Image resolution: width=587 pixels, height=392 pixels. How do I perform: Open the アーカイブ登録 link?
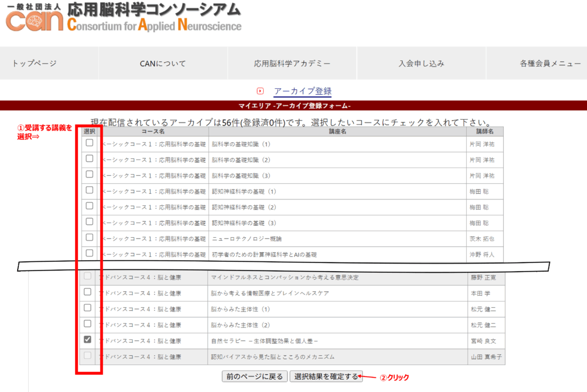tap(302, 91)
